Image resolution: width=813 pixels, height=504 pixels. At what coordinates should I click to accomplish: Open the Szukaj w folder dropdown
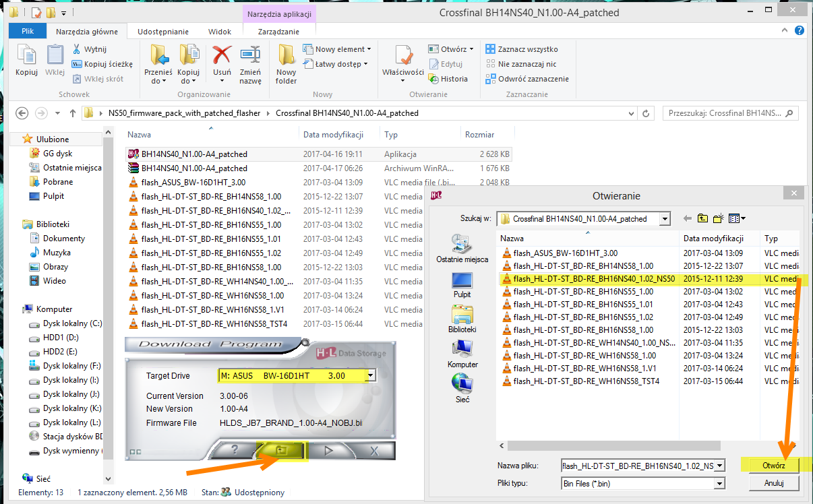coord(665,218)
